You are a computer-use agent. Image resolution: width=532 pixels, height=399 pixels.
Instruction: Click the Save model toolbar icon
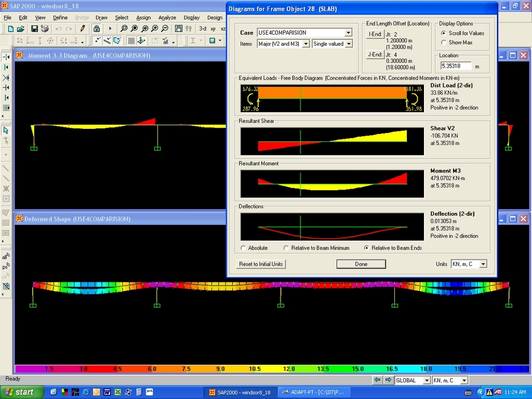34,29
